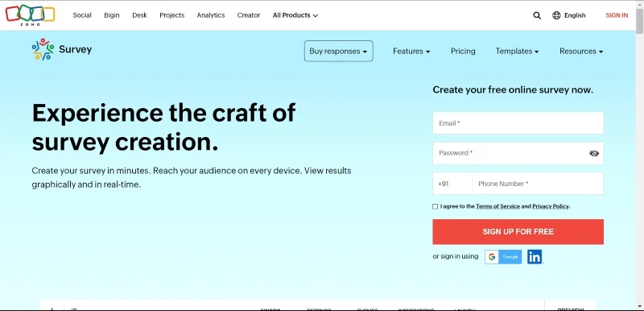
Task: Focus the Email input field
Action: [x=518, y=122]
